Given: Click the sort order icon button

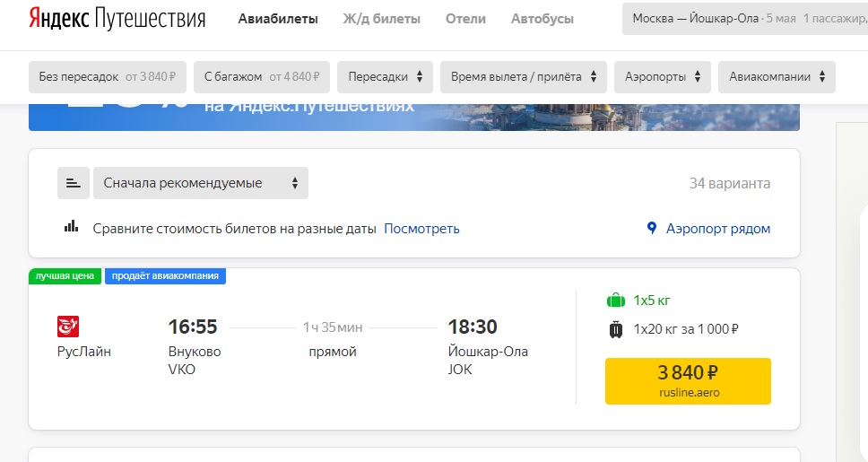Looking at the screenshot, I should pyautogui.click(x=73, y=183).
